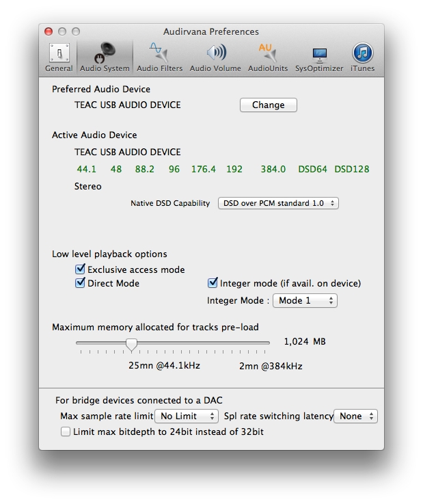Viewport: 423px width, 504px height.
Task: Disable Exclusive access mode checkbox
Action: (80, 269)
